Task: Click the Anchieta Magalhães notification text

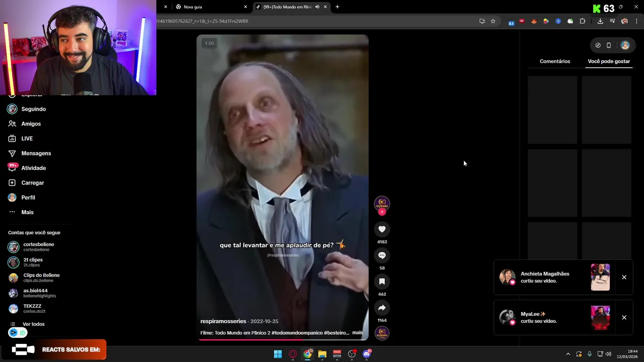Action: coord(545,277)
